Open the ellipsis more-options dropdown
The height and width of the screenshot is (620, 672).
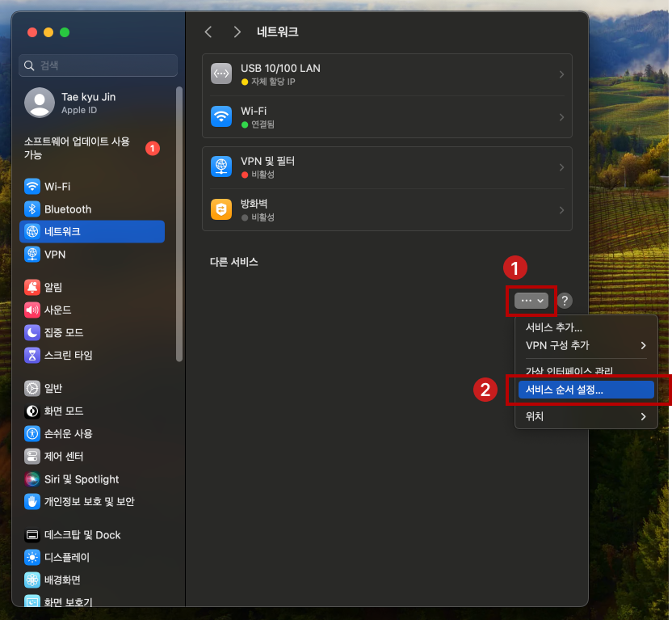tap(531, 301)
